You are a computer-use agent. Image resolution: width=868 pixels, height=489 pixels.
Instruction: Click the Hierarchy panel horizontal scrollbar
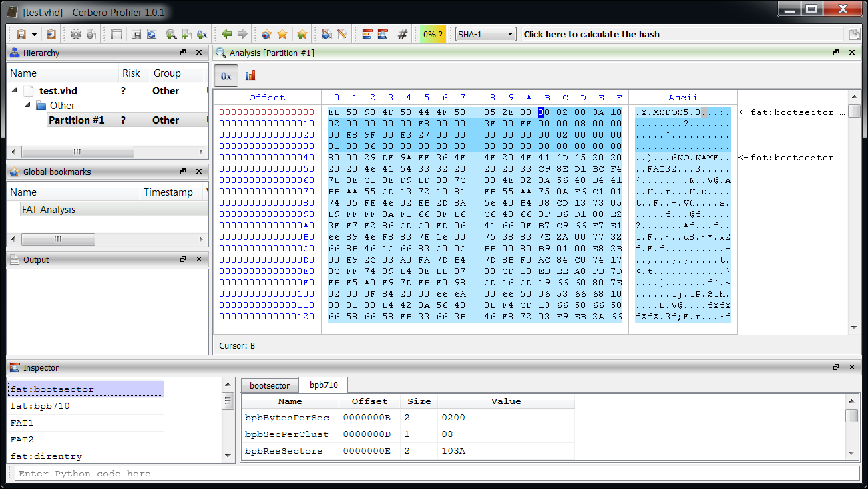click(108, 152)
